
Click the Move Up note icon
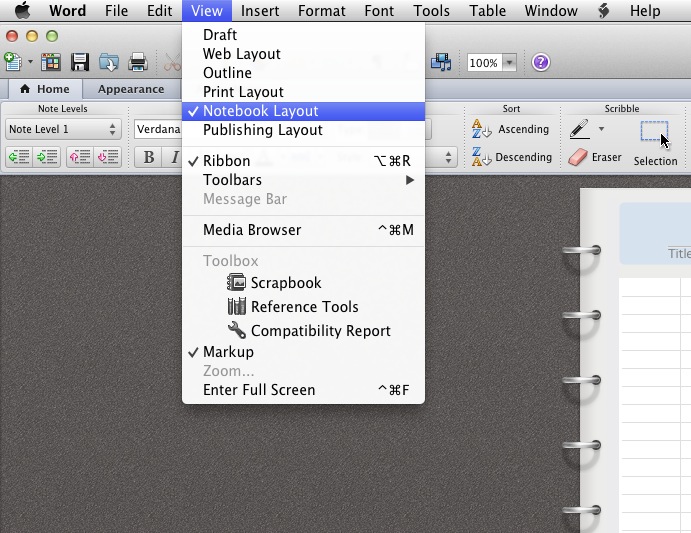[80, 157]
